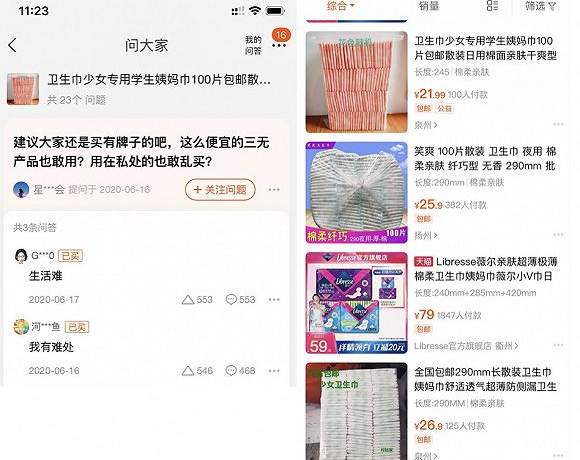580x460 pixels.
Task: Open more options beside 关注问题 button
Action: click(x=274, y=190)
